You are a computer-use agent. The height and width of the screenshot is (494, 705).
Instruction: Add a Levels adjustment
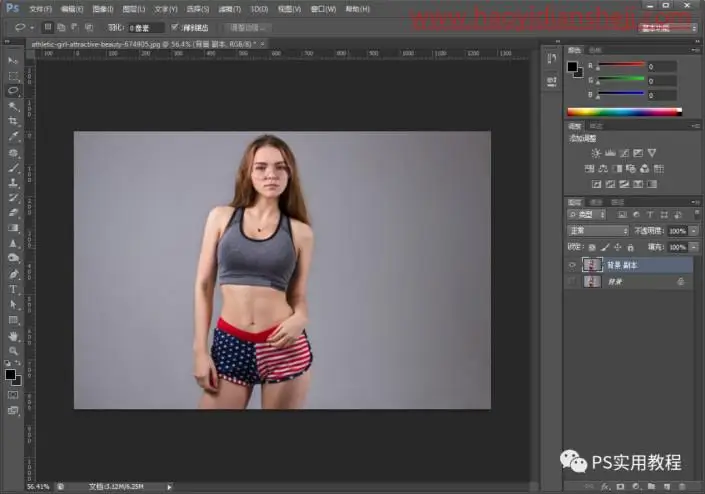pyautogui.click(x=610, y=153)
